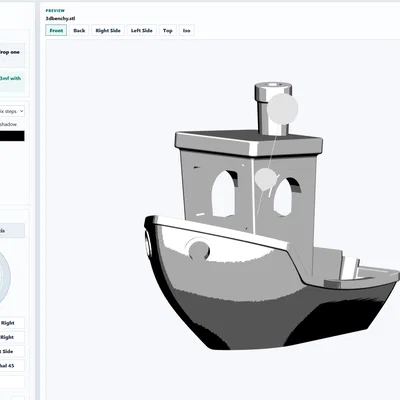Select the Right Side view tab

(108, 30)
